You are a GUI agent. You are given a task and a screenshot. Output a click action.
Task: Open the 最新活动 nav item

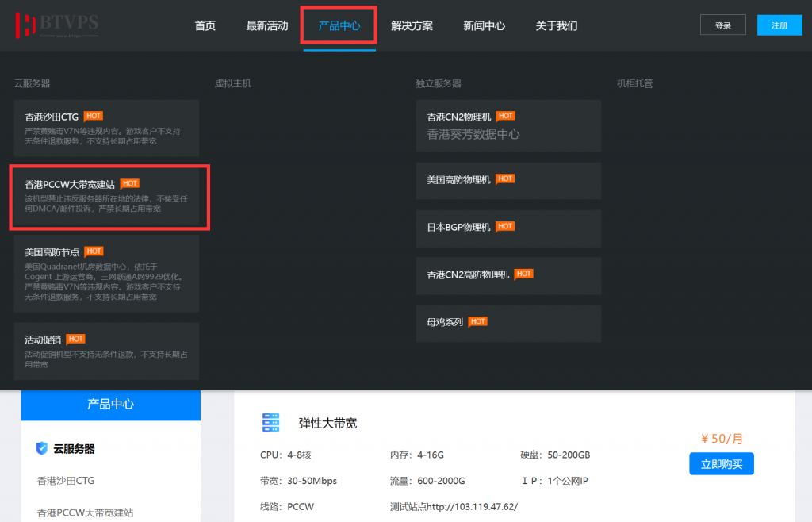pyautogui.click(x=267, y=26)
